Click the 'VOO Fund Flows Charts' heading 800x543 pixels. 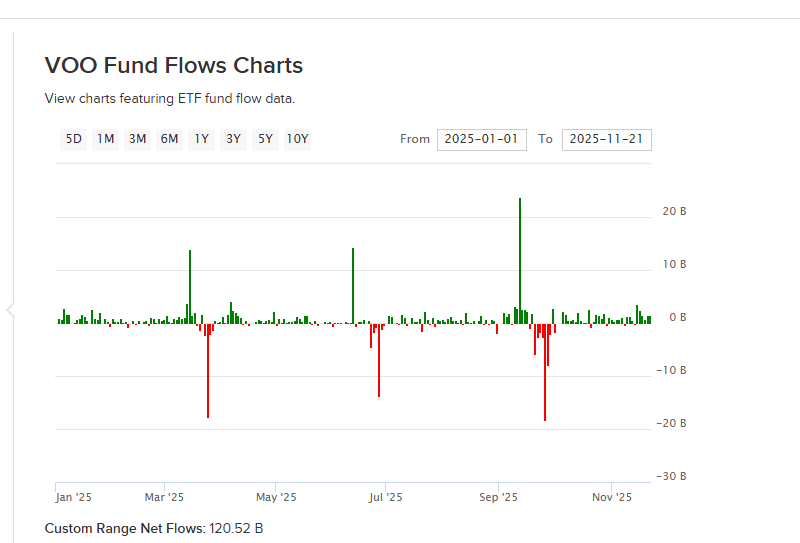point(174,66)
